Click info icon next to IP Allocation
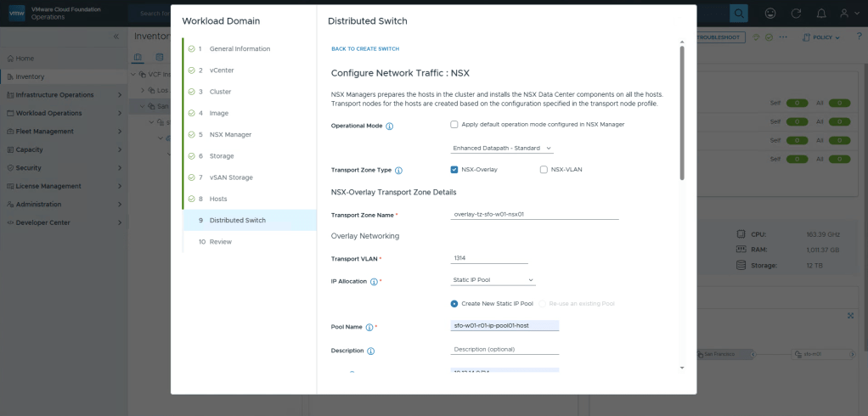Viewport: 868px width, 416px height. point(374,281)
